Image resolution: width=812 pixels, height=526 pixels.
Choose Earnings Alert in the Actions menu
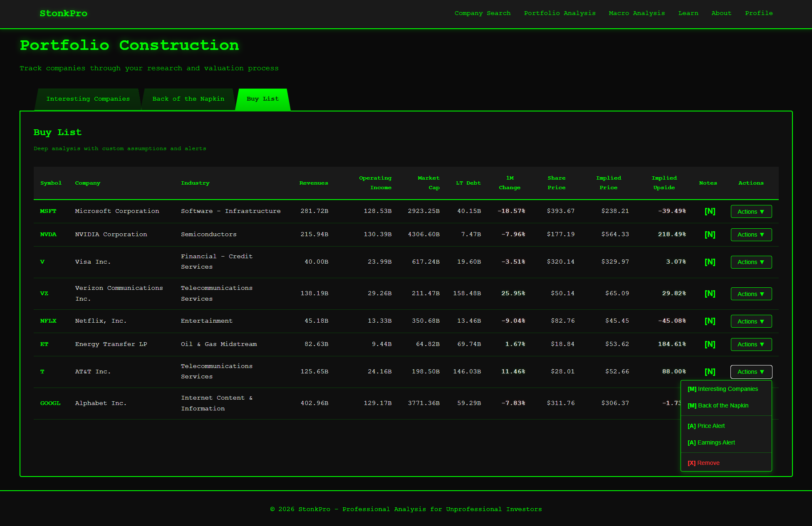coord(710,442)
